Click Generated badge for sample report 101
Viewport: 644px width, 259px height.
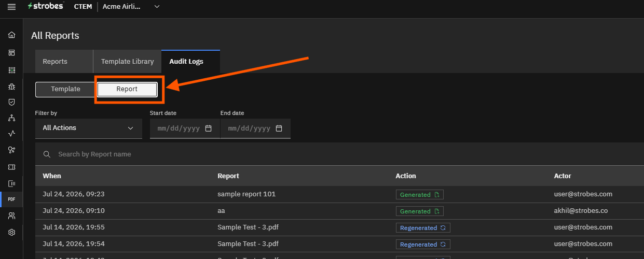420,195
